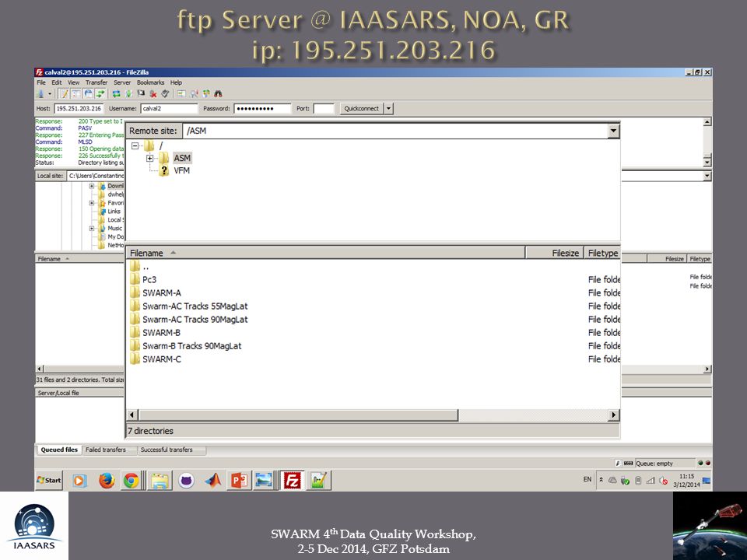The image size is (747, 560).
Task: Sort remote list by Filename header
Action: tap(325, 253)
